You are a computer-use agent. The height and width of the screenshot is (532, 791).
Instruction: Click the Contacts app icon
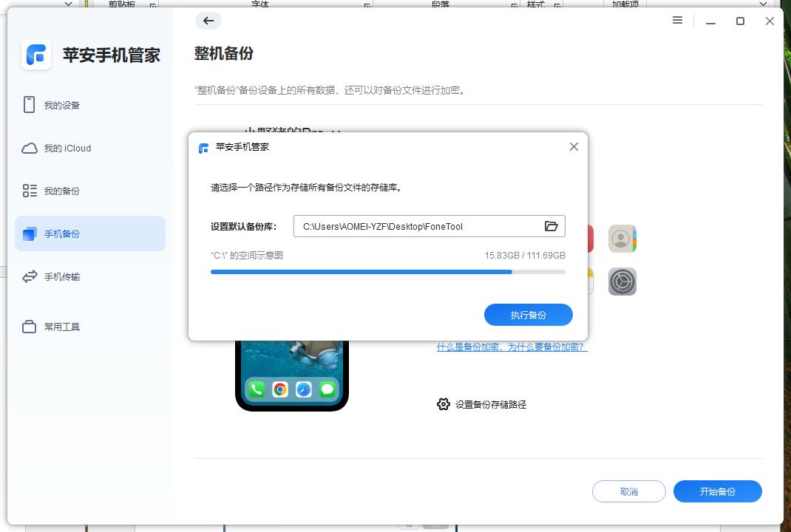(622, 239)
